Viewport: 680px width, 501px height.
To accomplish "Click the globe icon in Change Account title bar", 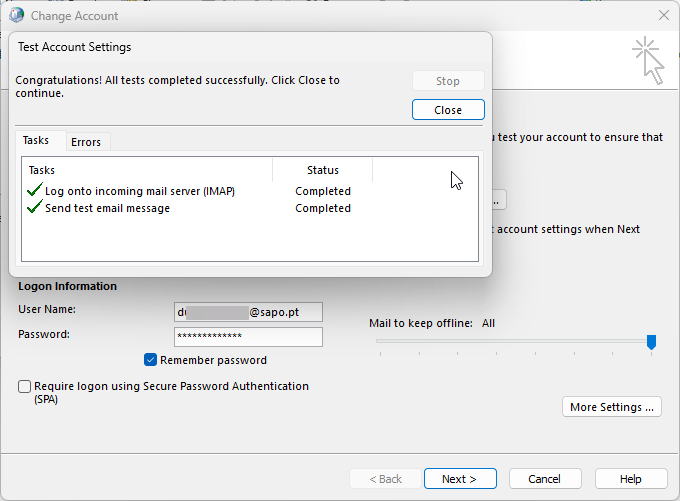I will point(16,16).
